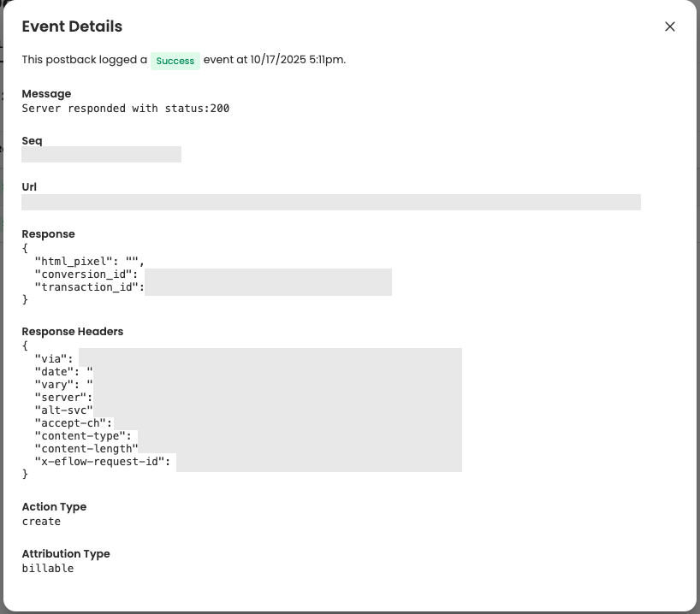Click the Message section label
700x614 pixels.
tap(46, 93)
